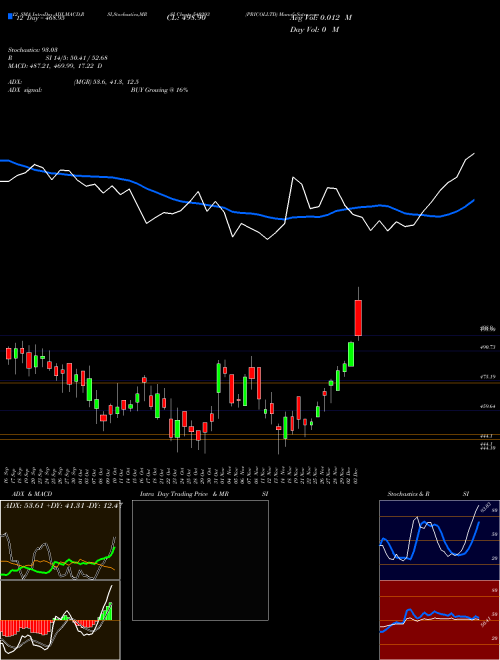The width and height of the screenshot is (500, 660).
Task: Click the 459.64 price axis label
Action: coord(488,407)
